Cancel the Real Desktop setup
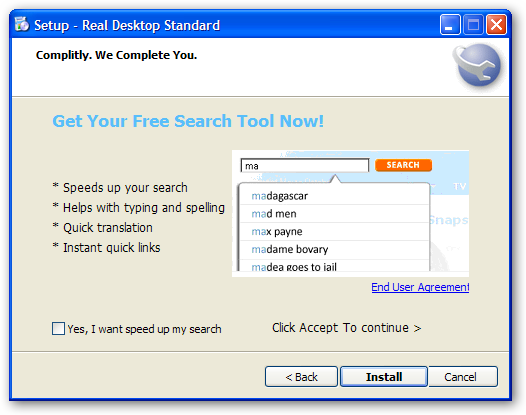The height and width of the screenshot is (415, 526). [x=463, y=377]
